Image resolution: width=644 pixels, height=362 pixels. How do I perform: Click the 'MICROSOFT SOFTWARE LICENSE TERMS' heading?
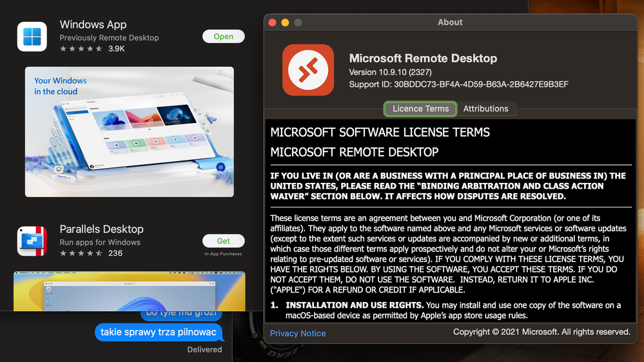[x=380, y=132]
